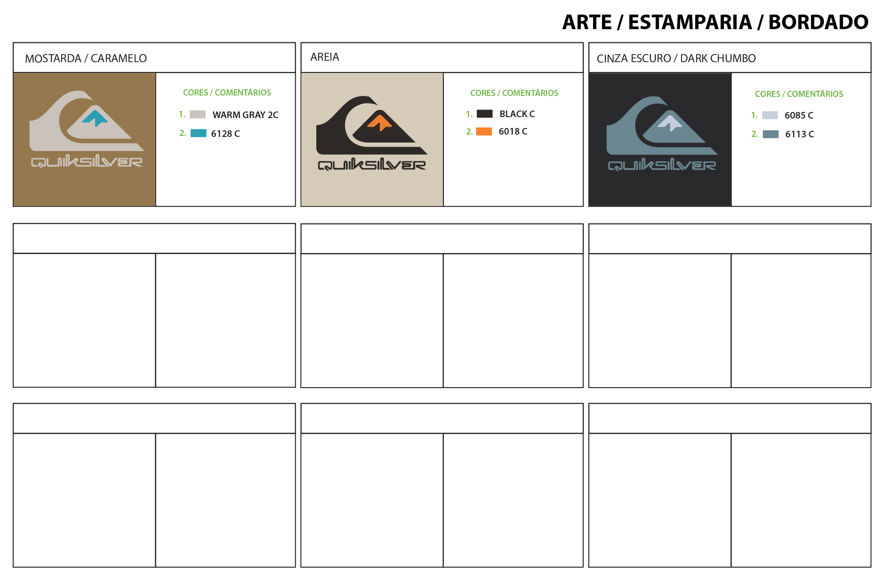The width and height of the screenshot is (883, 588).
Task: Select the Quiksilver wordmark on the mustard background
Action: pos(87,161)
